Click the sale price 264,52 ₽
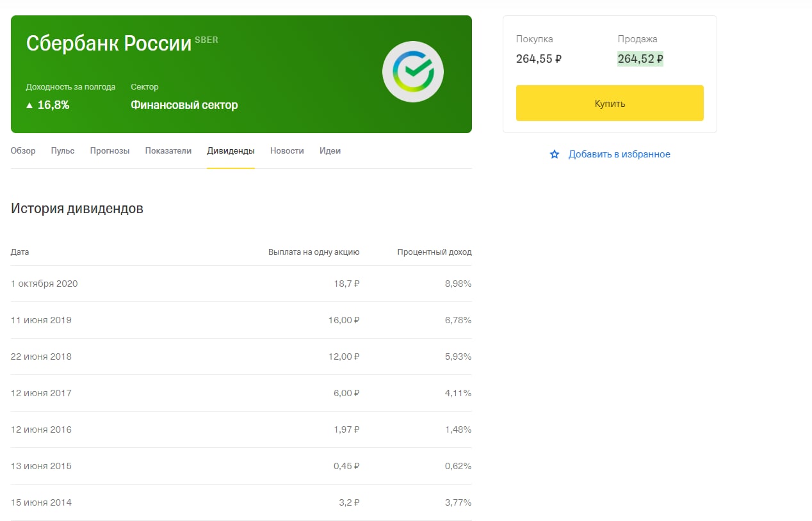 pos(640,60)
